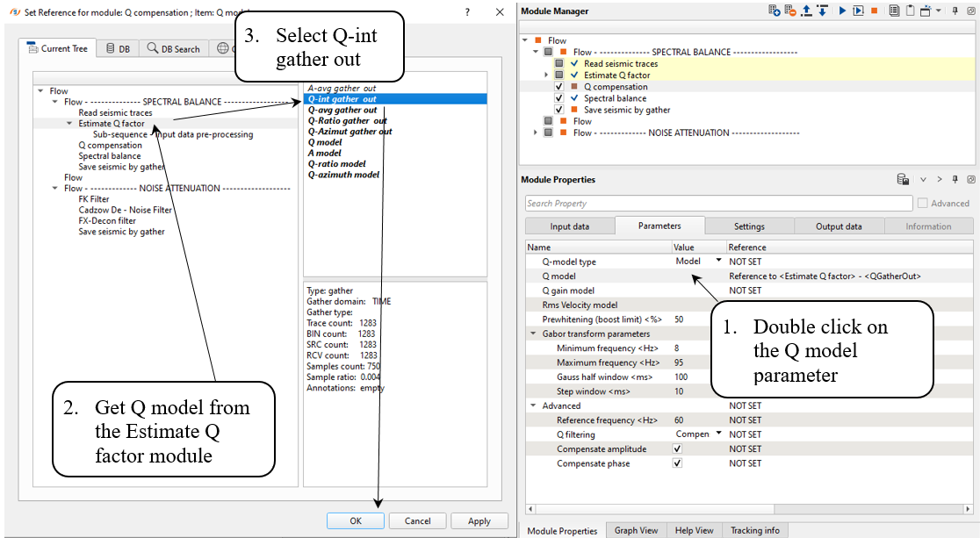Open the Q-model type dropdown
The height and width of the screenshot is (538, 980).
click(x=718, y=261)
